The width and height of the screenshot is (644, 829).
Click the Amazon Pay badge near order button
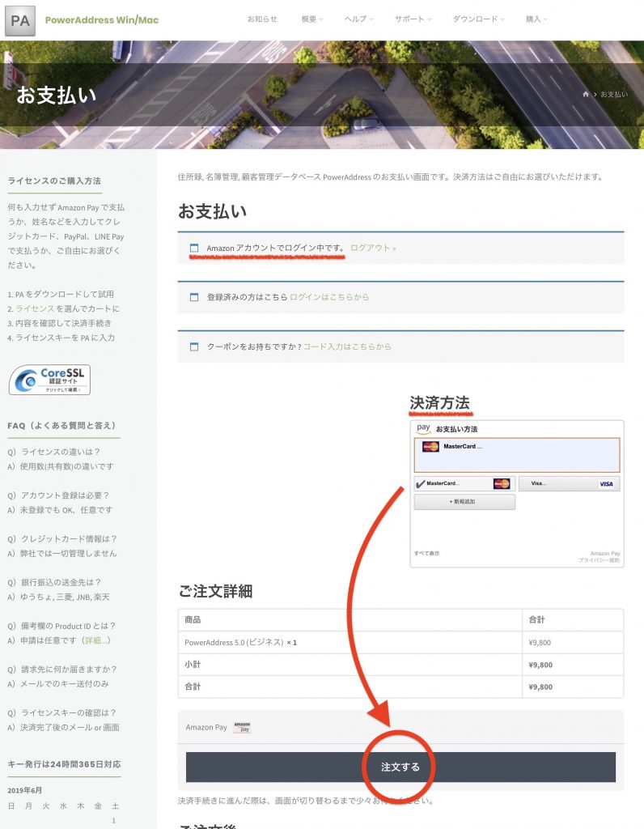[x=242, y=728]
